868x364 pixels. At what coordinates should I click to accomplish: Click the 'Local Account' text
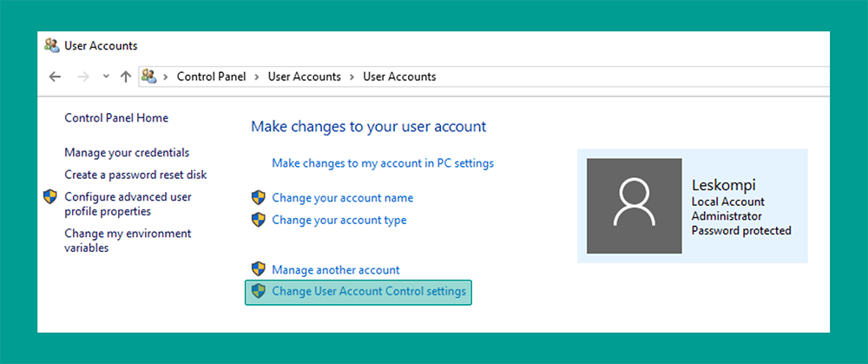tap(728, 202)
